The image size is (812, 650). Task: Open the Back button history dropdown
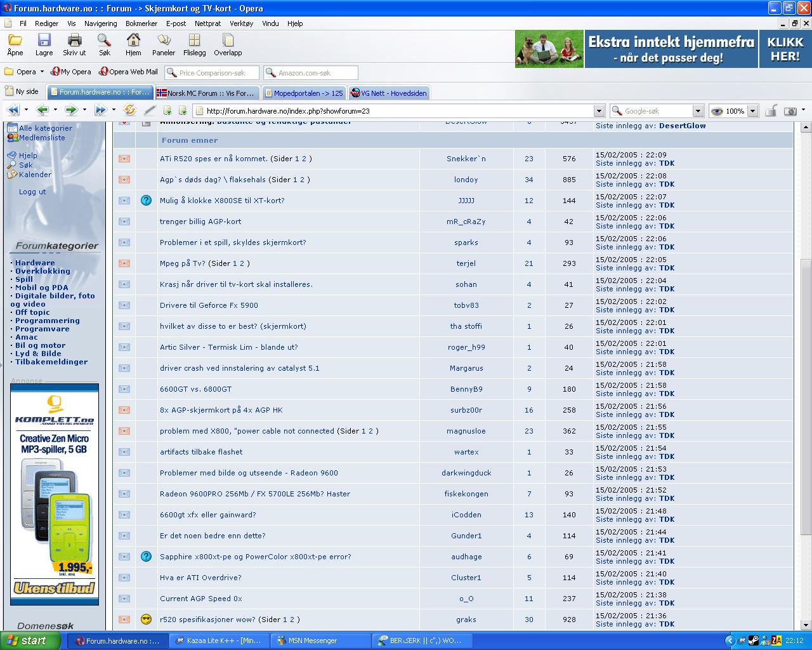coord(56,110)
